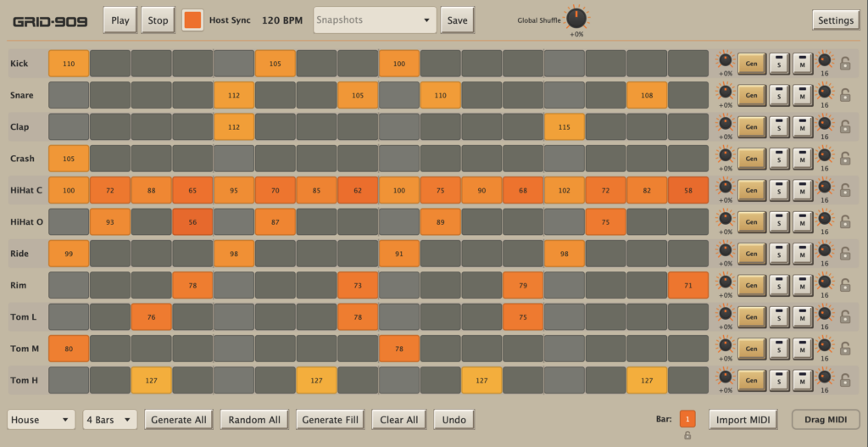Select Bar 1 indicator
The height and width of the screenshot is (447, 868).
[687, 419]
